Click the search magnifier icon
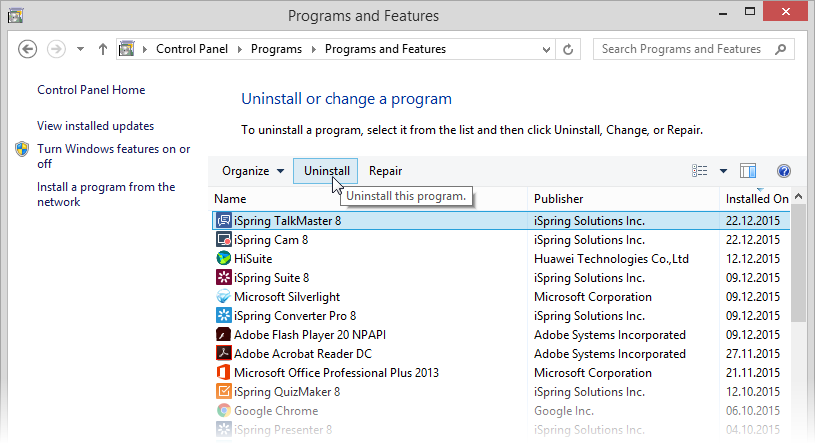Image resolution: width=815 pixels, height=444 pixels. pos(781,49)
